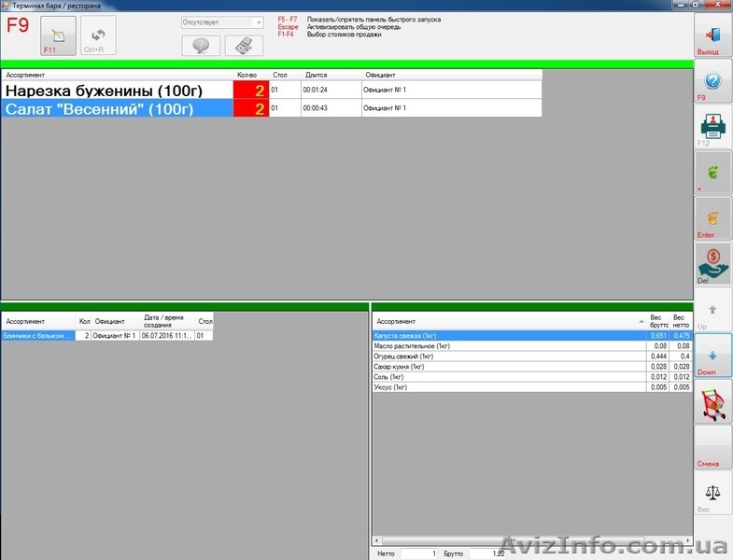The image size is (733, 560).
Task: Sort ingredients by Ассортимент column arrow
Action: click(x=641, y=321)
